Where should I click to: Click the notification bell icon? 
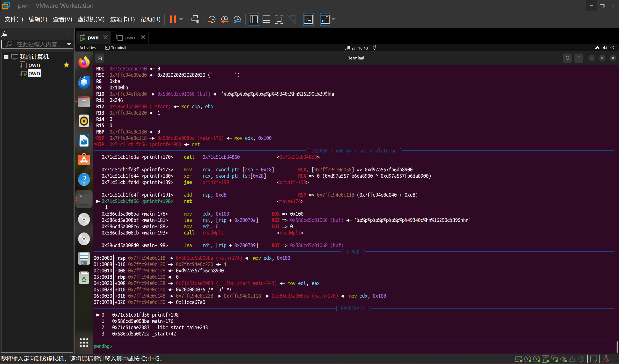click(x=375, y=48)
